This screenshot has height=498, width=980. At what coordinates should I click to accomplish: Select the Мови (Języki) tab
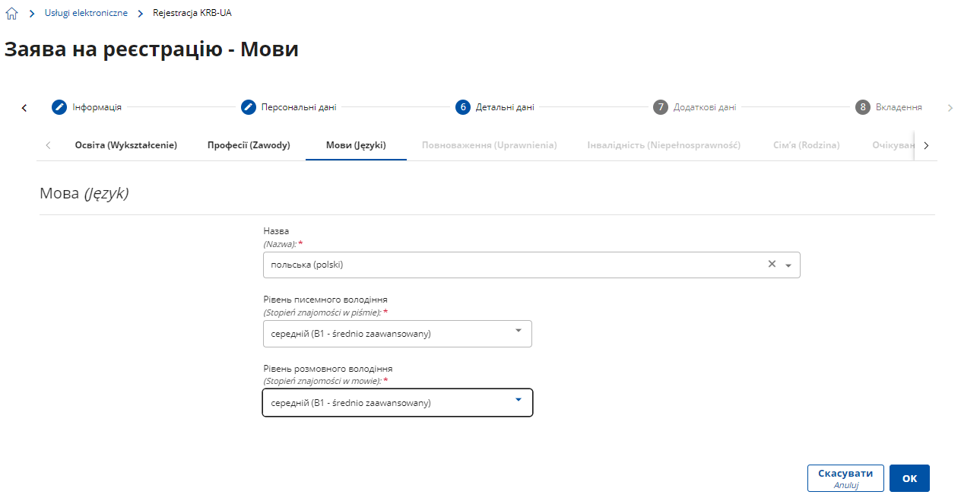click(x=356, y=145)
